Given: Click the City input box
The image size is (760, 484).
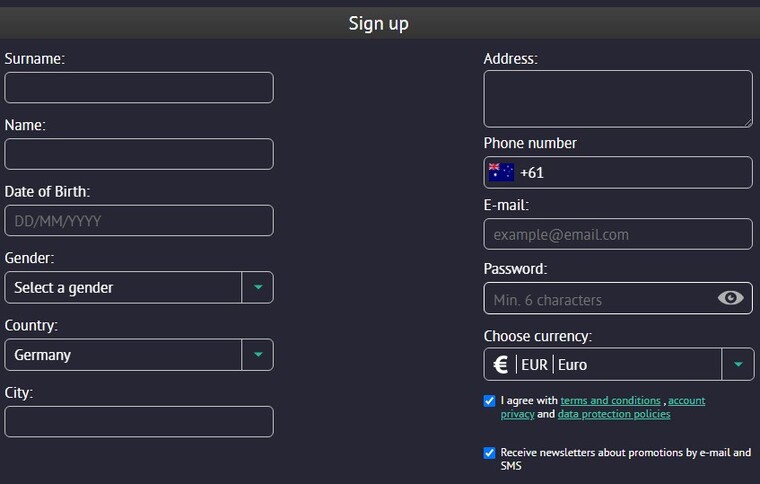Looking at the screenshot, I should pos(139,422).
